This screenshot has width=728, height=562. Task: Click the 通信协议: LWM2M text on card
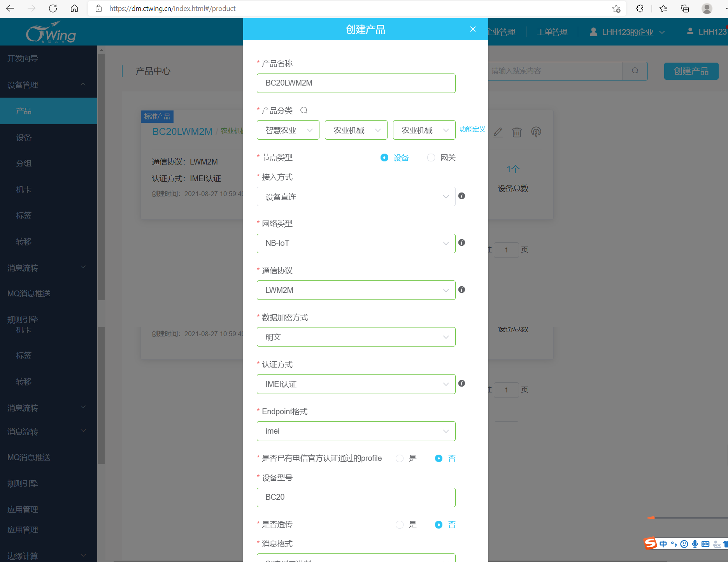(x=185, y=162)
